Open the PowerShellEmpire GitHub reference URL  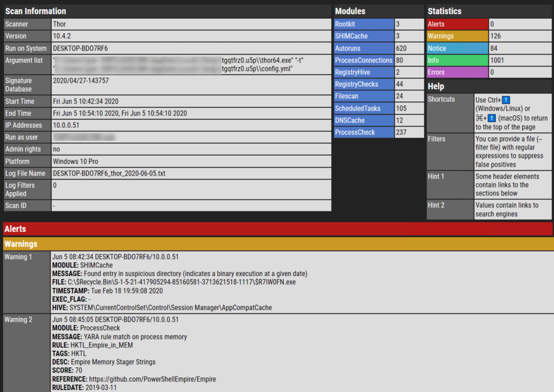click(x=152, y=379)
